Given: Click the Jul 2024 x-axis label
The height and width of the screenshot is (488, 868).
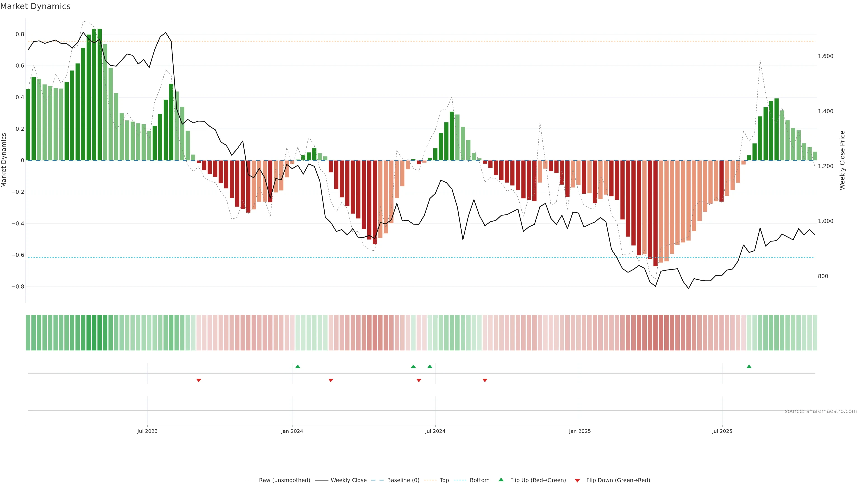Looking at the screenshot, I should (435, 431).
